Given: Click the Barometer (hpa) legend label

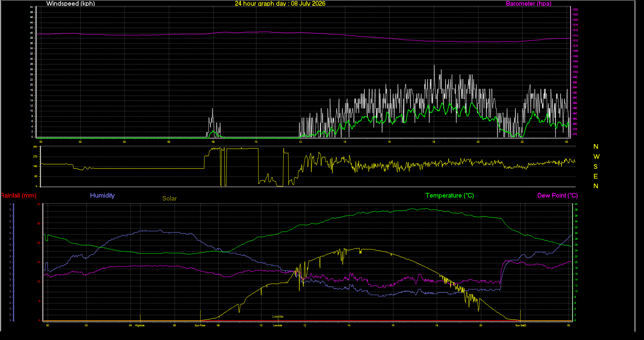Looking at the screenshot, I should point(528,4).
